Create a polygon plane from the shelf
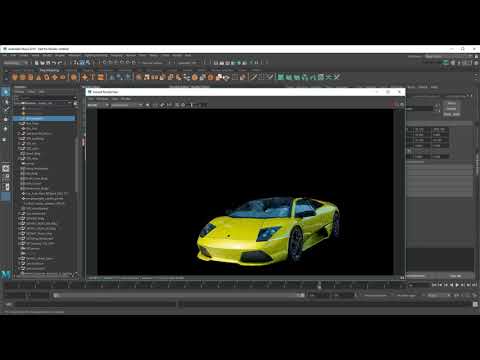 click(54, 77)
